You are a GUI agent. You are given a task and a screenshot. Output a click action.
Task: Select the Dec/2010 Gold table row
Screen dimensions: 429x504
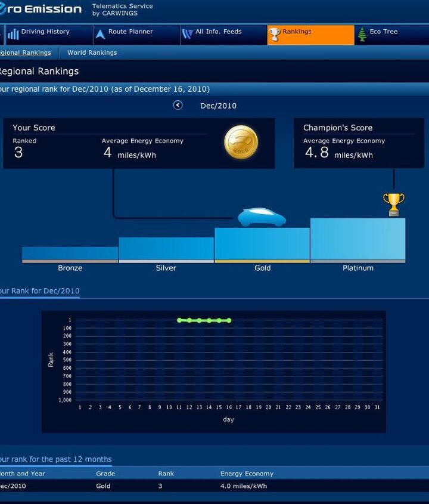(x=214, y=486)
